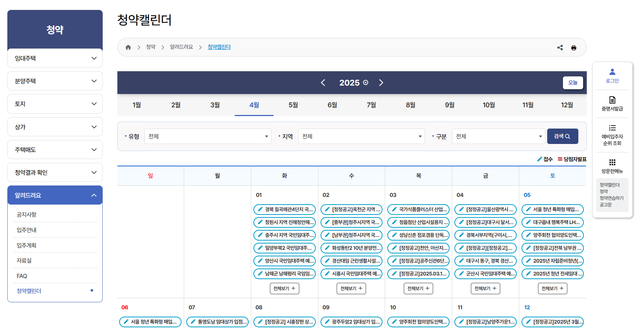This screenshot has width=644, height=328.
Task: Open 성남신촌 점포겸용 단독 notice
Action: [x=418, y=235]
